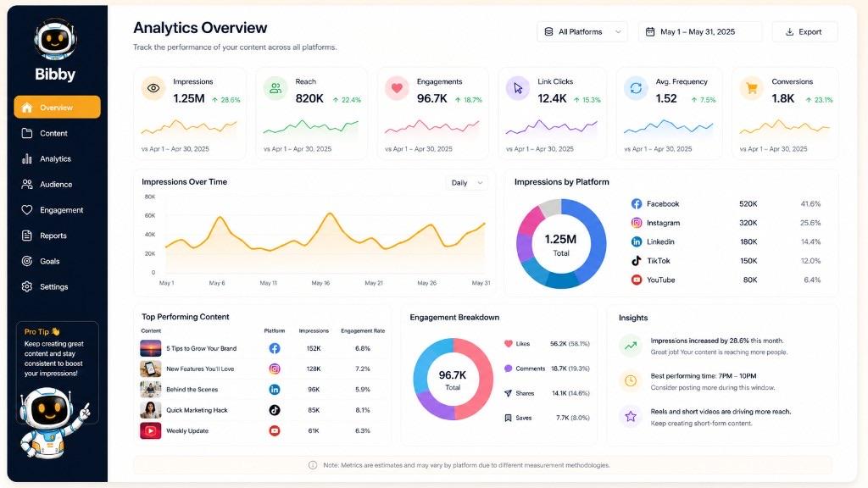Sort by the Engagement Rate column header
Image resolution: width=868 pixels, height=488 pixels.
pos(363,331)
